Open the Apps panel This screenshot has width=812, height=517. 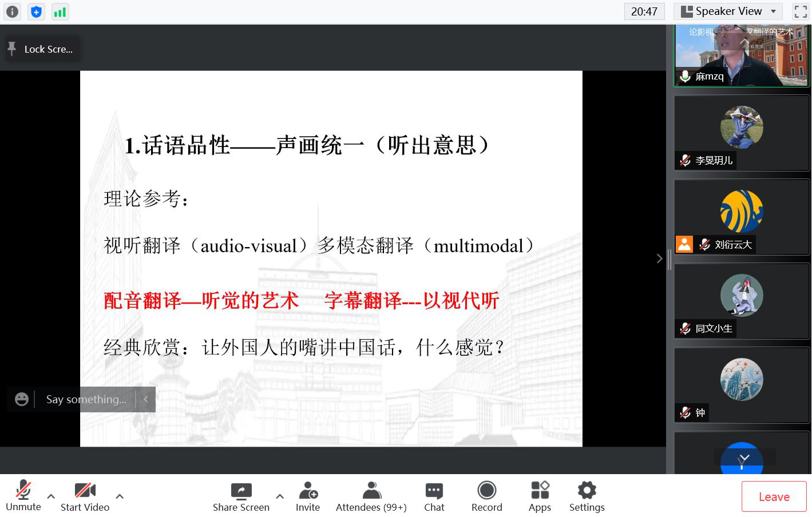tap(539, 496)
